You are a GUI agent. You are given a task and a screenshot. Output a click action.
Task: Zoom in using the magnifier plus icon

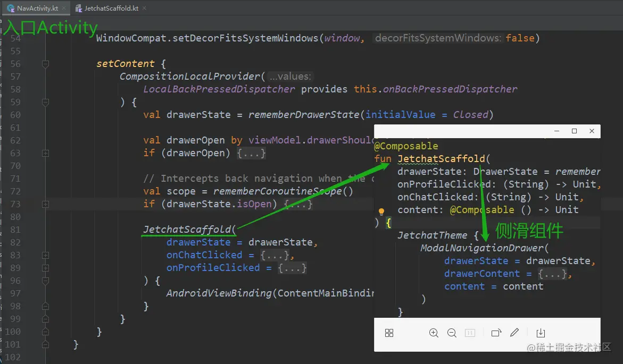[434, 333]
